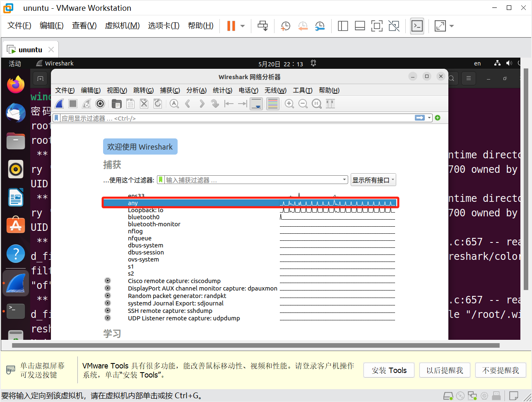
Task: Click the go to specific packet icon
Action: coord(215,104)
